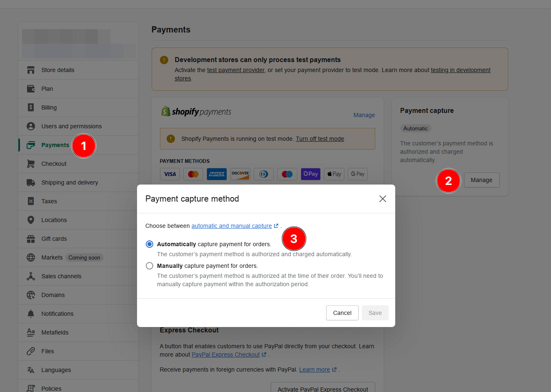Click the Apple Pay logo
Screen dimensions: 551x392
334,174
